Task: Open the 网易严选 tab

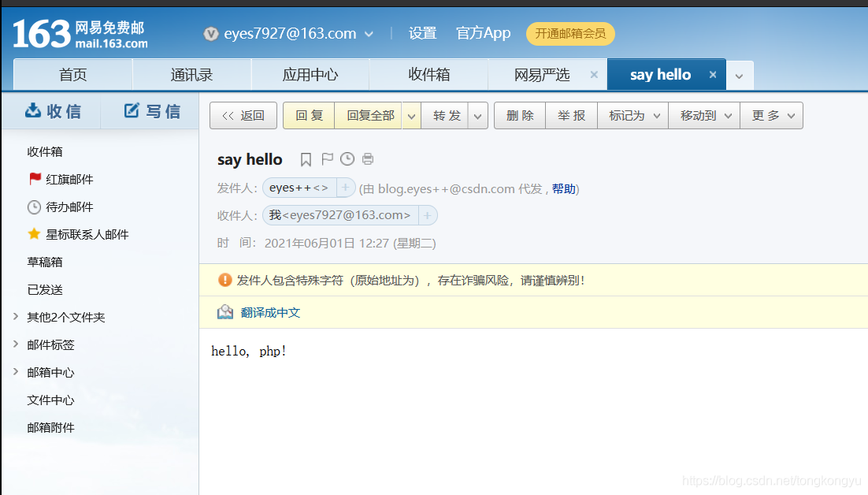Action: pyautogui.click(x=543, y=74)
